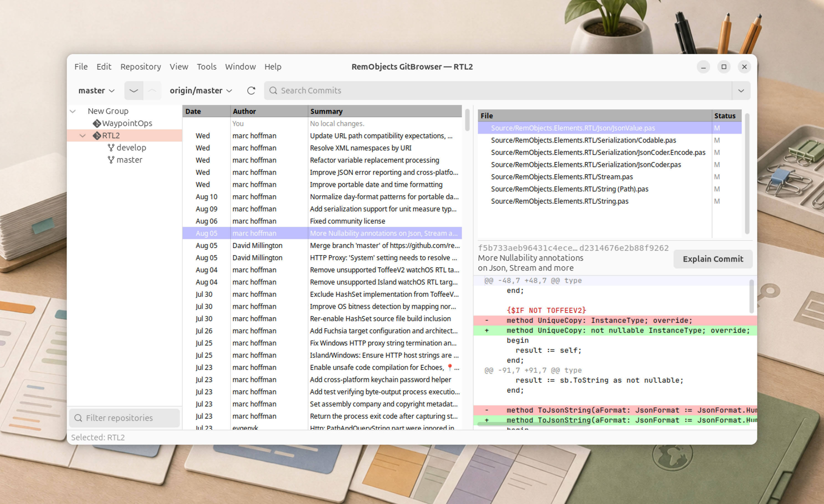Select file Json/JsonValue.pas

tap(609, 128)
